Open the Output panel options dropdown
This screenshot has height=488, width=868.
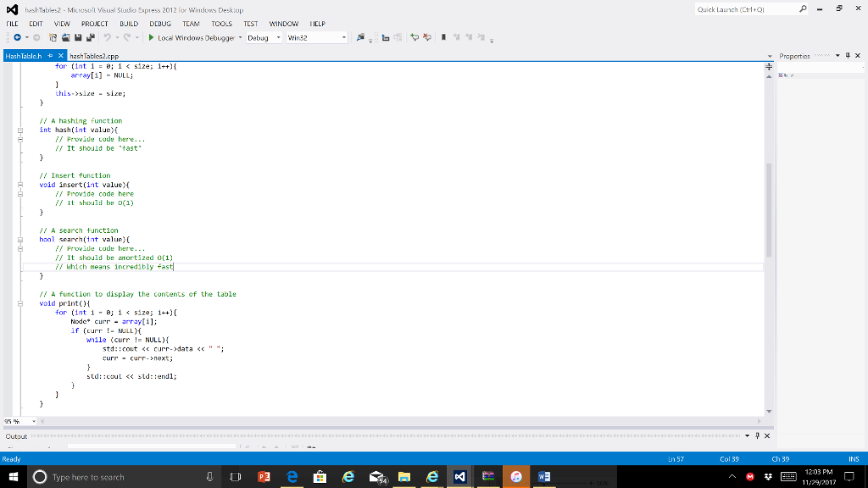[747, 436]
